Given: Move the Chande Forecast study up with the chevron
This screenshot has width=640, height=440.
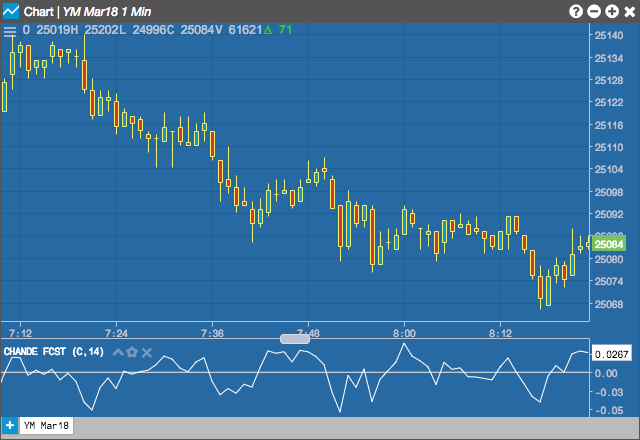Looking at the screenshot, I should coord(118,352).
